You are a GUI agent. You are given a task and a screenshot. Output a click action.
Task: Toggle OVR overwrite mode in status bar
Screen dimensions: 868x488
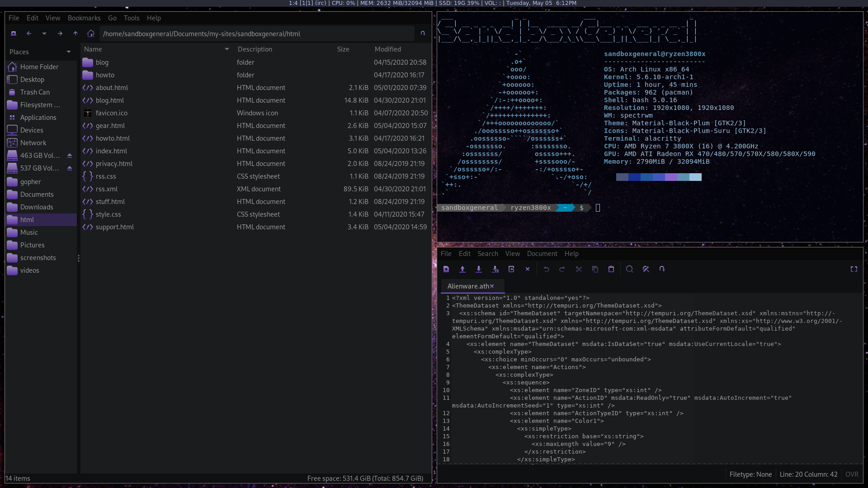852,474
